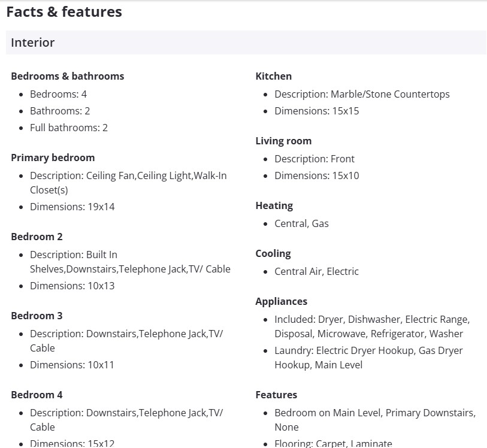Click the Facts & features heading

(64, 12)
